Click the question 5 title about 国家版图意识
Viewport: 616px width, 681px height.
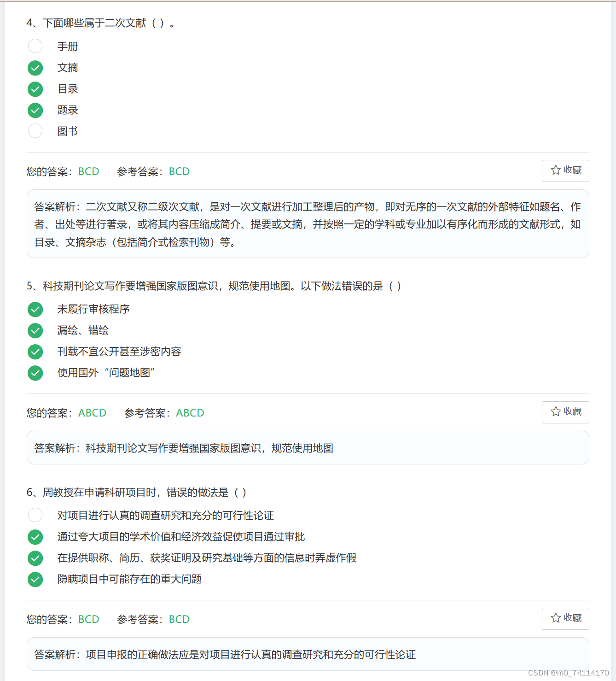214,286
